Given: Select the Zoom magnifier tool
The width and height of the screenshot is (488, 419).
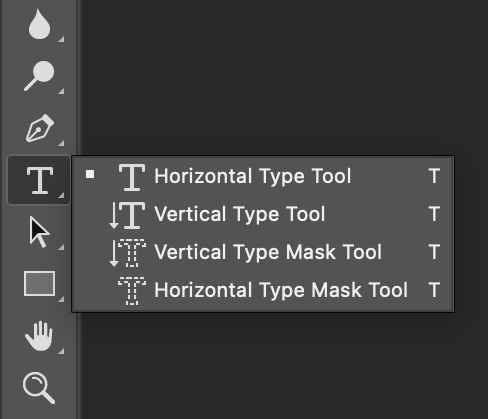Looking at the screenshot, I should coord(39,388).
